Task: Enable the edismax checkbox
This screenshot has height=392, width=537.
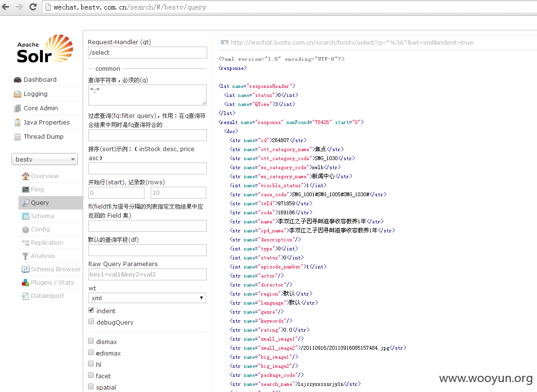Action: 91,352
